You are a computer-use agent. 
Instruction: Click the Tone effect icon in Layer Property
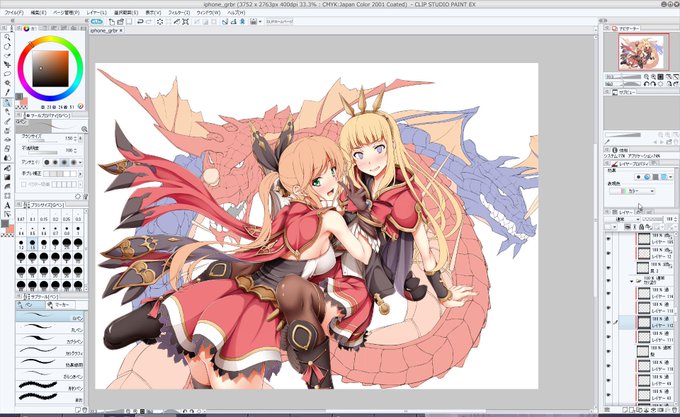(x=647, y=177)
